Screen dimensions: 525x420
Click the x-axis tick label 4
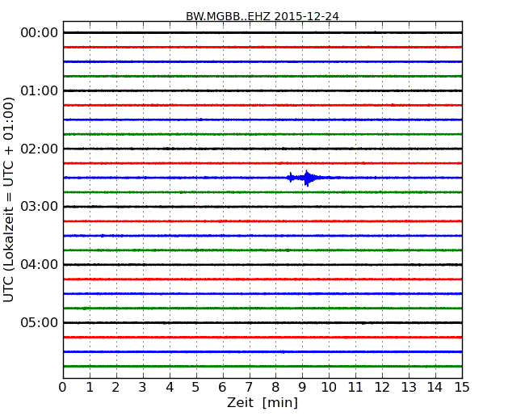[170, 388]
